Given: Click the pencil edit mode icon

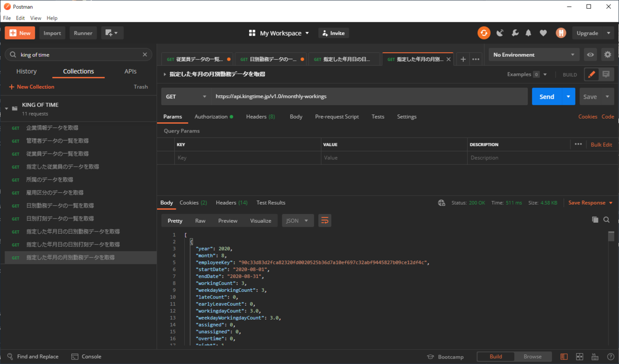Looking at the screenshot, I should [592, 74].
